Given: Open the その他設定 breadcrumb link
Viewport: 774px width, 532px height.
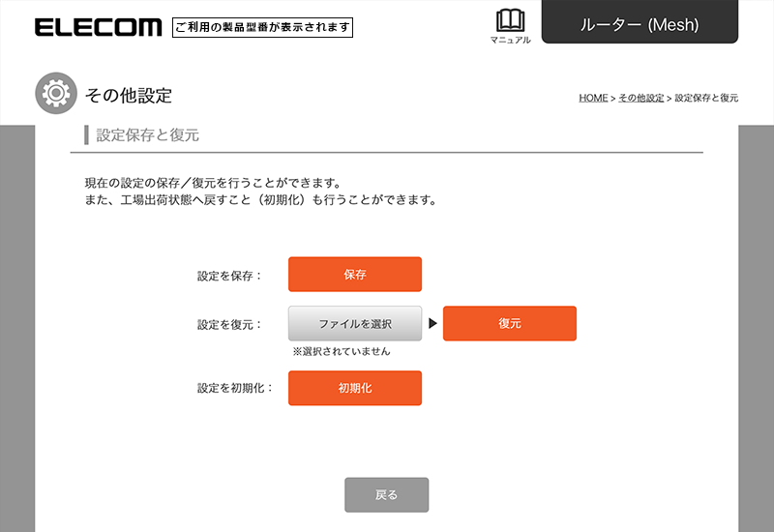Looking at the screenshot, I should pyautogui.click(x=640, y=98).
